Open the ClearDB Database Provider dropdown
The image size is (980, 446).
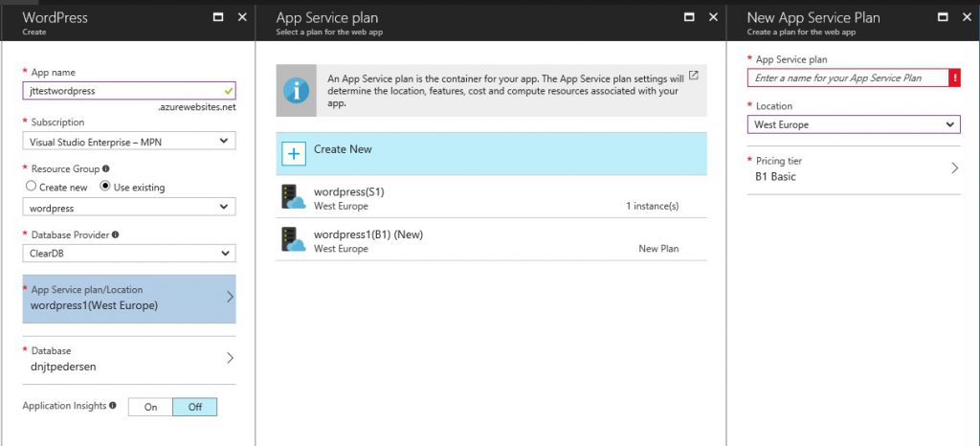click(129, 253)
